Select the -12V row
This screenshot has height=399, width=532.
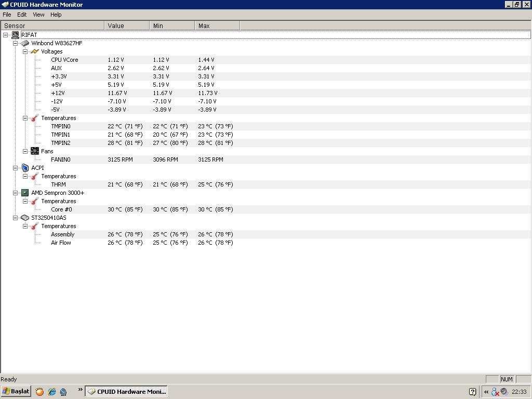[291, 101]
